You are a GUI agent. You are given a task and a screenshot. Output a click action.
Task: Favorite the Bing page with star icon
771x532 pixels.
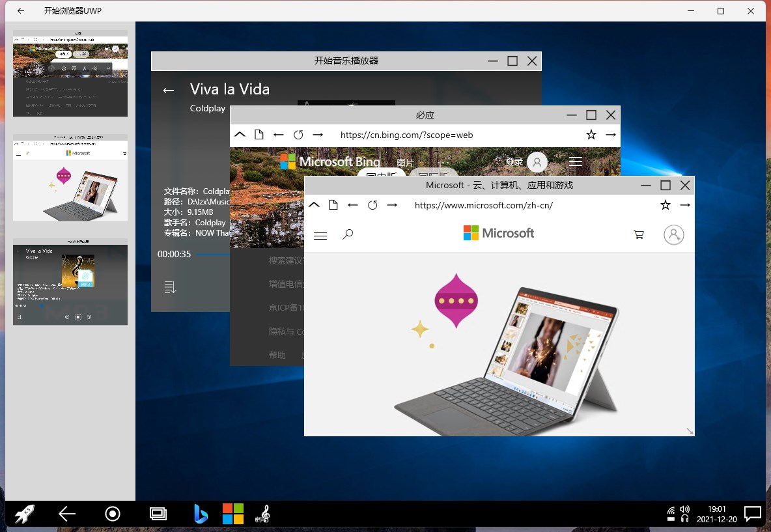[591, 135]
